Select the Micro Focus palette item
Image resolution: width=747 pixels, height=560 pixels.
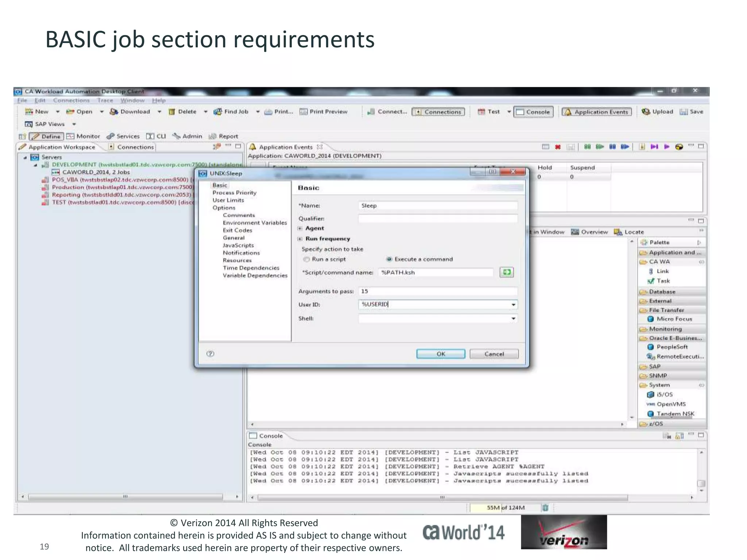[670, 319]
